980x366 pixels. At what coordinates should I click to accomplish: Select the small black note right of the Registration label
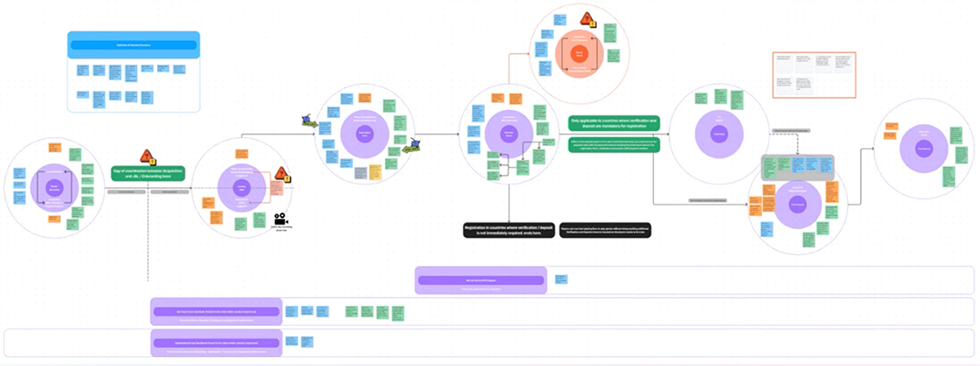[x=605, y=230]
